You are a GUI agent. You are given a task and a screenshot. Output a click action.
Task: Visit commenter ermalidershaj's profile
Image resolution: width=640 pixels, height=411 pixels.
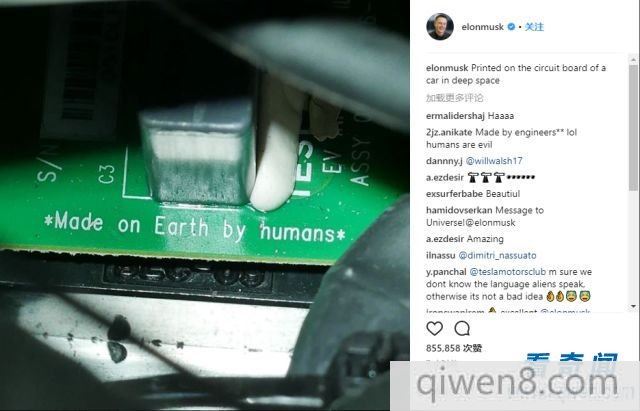click(456, 116)
